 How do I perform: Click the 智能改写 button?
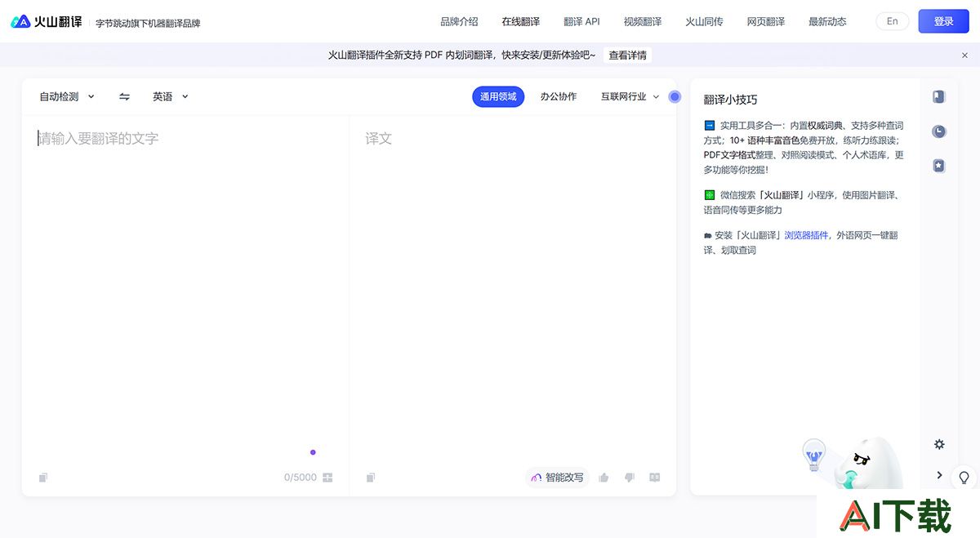coord(557,478)
